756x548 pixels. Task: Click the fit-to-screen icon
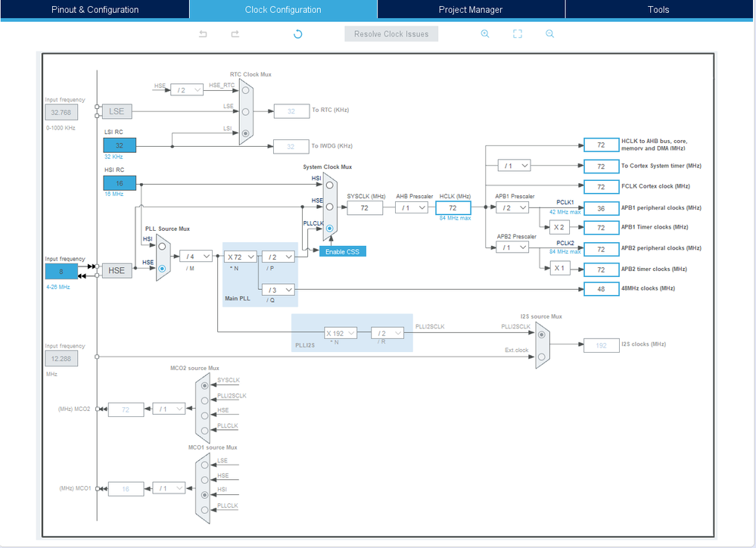pyautogui.click(x=518, y=34)
